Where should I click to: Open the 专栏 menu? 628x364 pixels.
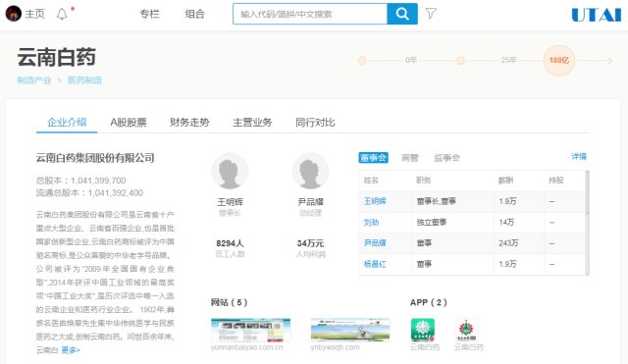pyautogui.click(x=149, y=14)
